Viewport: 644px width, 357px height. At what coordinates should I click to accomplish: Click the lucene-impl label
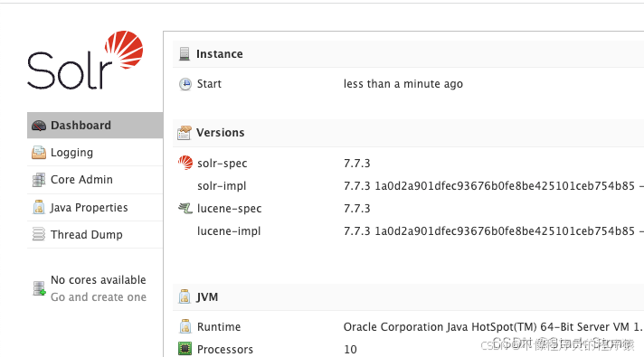(229, 231)
